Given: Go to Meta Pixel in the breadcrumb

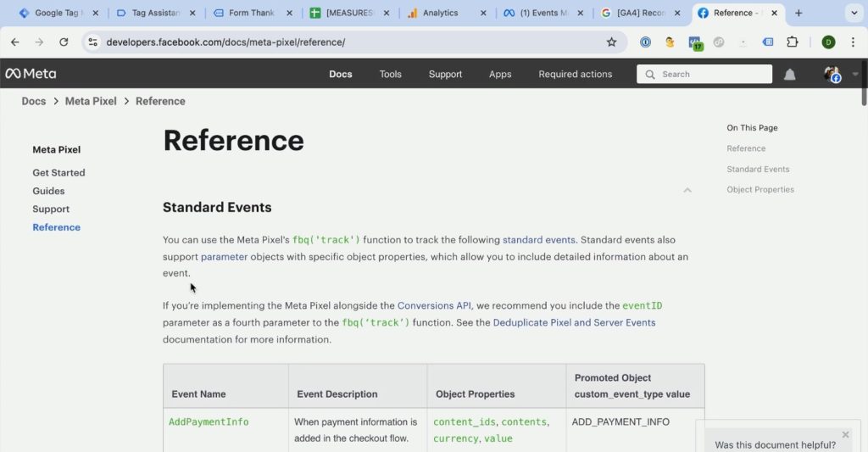Looking at the screenshot, I should 91,102.
